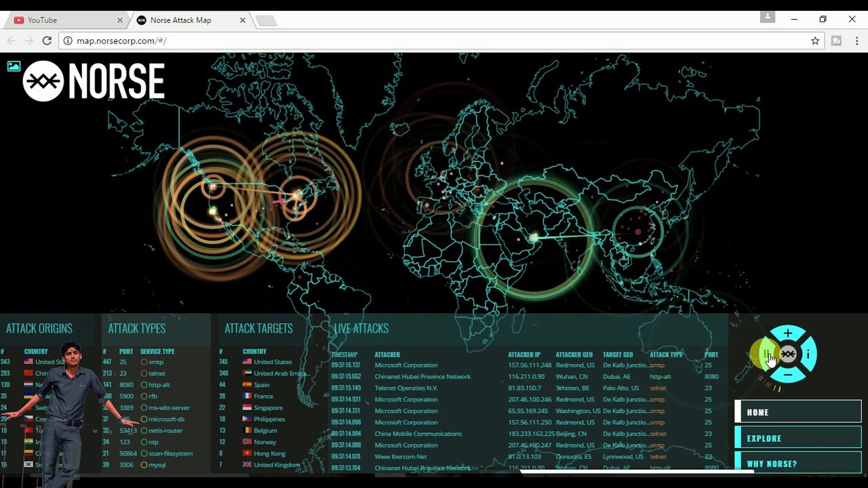The height and width of the screenshot is (488, 868).
Task: Switch to the YouTube tab
Action: click(x=66, y=20)
